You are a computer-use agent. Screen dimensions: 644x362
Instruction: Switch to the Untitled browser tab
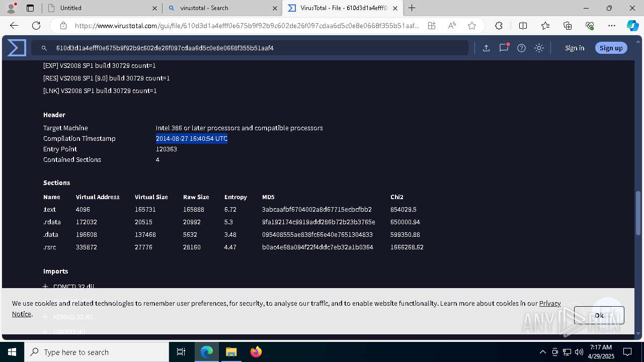tap(101, 8)
